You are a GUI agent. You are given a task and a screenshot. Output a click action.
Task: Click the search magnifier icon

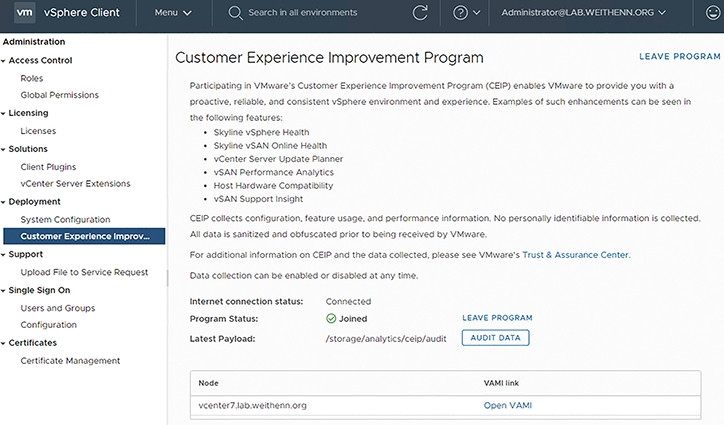coord(235,12)
